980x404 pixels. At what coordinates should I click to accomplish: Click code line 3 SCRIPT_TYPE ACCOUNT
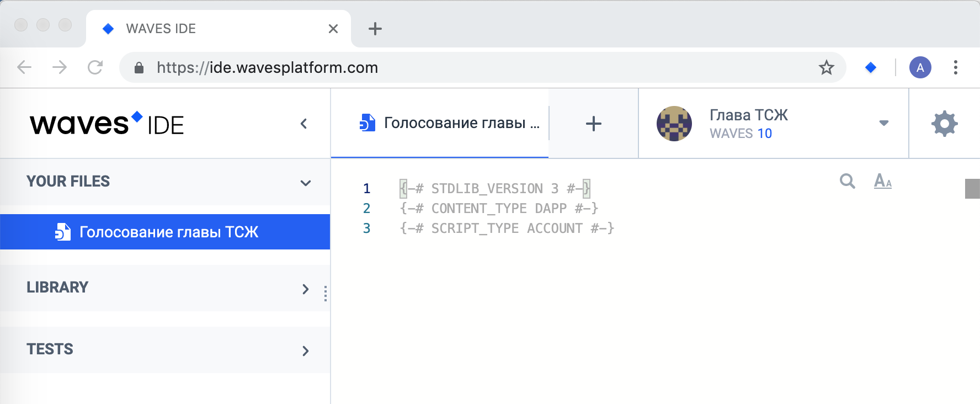pos(507,228)
